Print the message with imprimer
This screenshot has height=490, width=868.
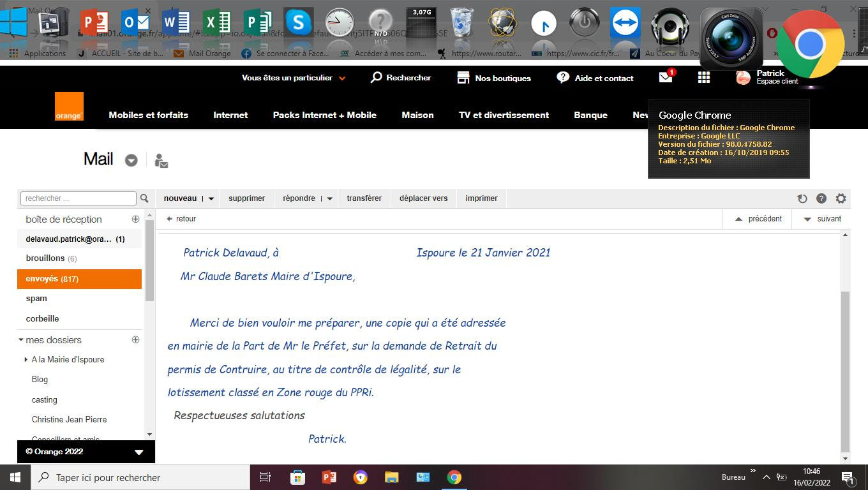481,198
